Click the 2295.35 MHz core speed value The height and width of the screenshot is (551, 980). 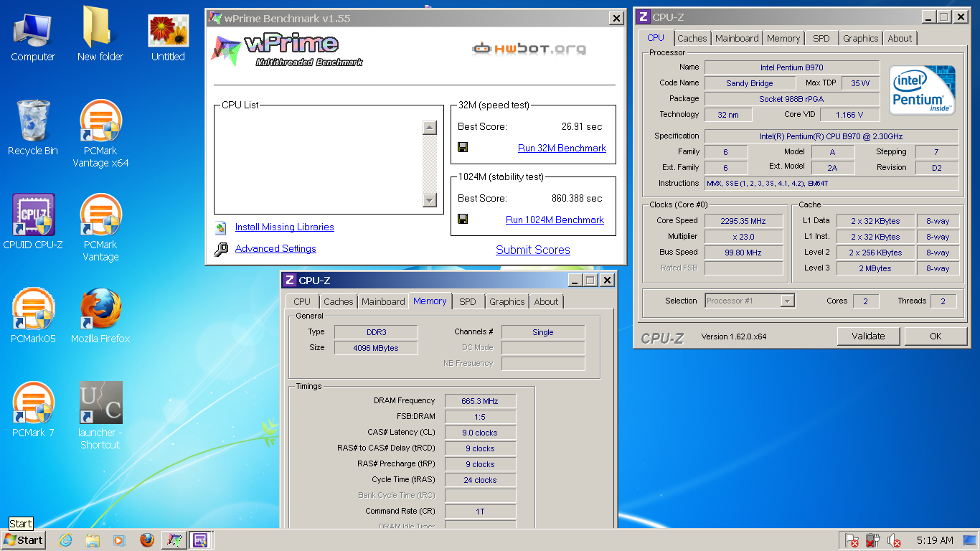pos(743,221)
